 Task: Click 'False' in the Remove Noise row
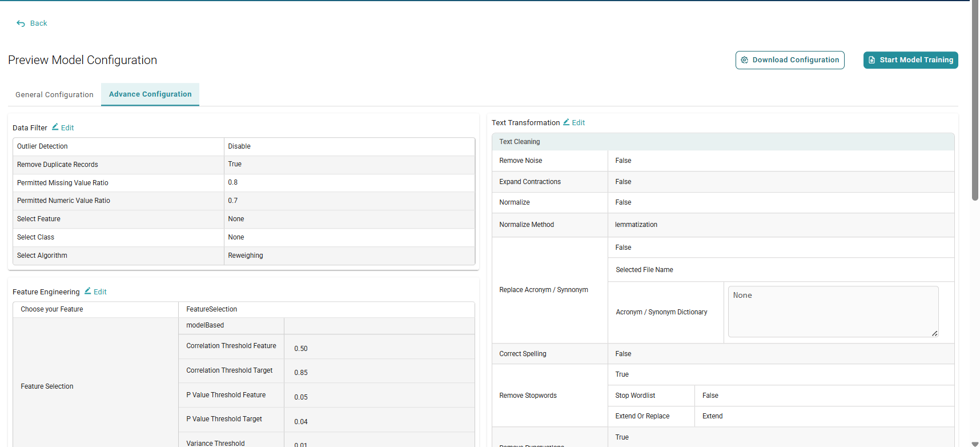click(623, 161)
